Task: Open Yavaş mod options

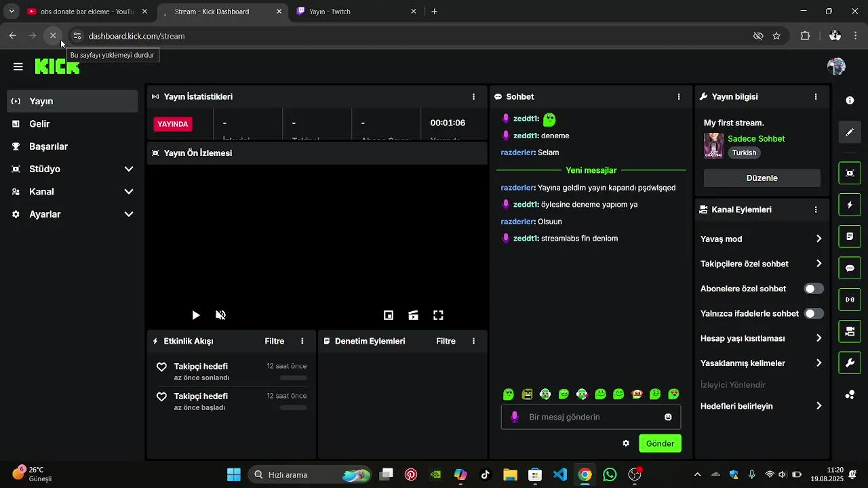Action: pyautogui.click(x=762, y=239)
